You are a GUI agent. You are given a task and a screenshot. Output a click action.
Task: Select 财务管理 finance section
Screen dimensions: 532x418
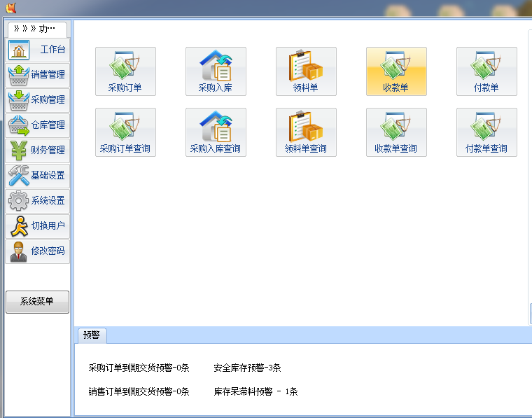pos(38,151)
